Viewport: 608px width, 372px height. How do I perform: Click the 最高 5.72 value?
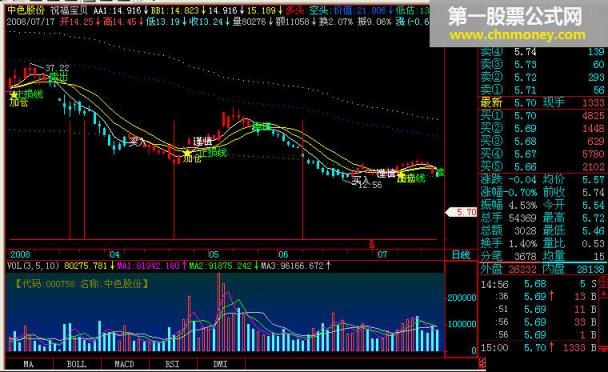pos(593,218)
